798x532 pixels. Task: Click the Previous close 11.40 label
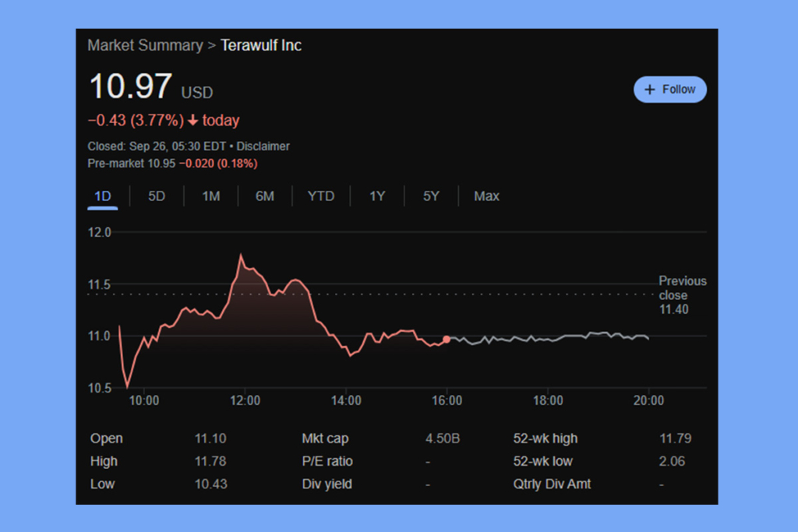[683, 296]
